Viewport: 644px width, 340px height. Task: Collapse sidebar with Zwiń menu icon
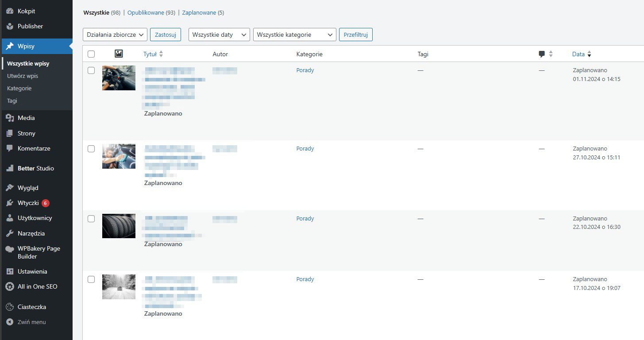pyautogui.click(x=10, y=322)
